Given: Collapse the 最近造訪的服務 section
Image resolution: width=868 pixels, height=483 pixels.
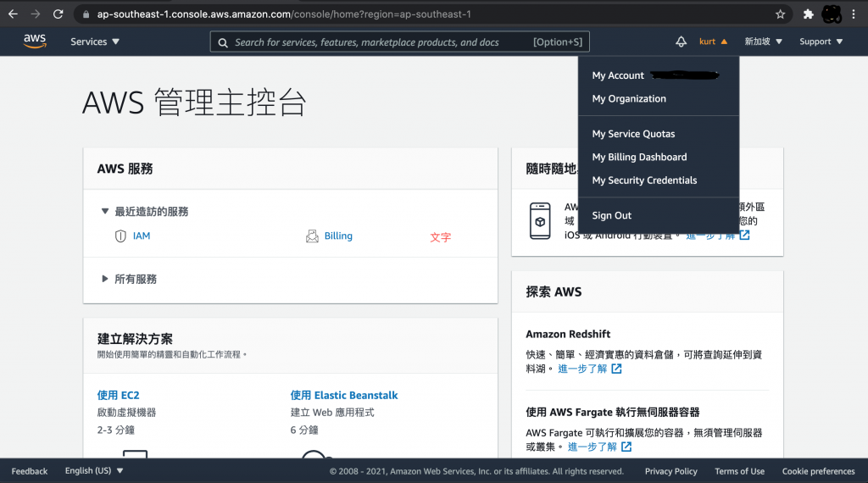Looking at the screenshot, I should (x=145, y=211).
